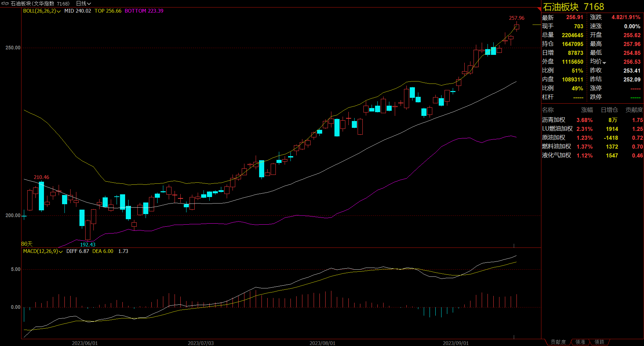Expand the BOLL(26,26,2) indicator dropdown
Viewport: 644px width, 346px height.
(59, 11)
